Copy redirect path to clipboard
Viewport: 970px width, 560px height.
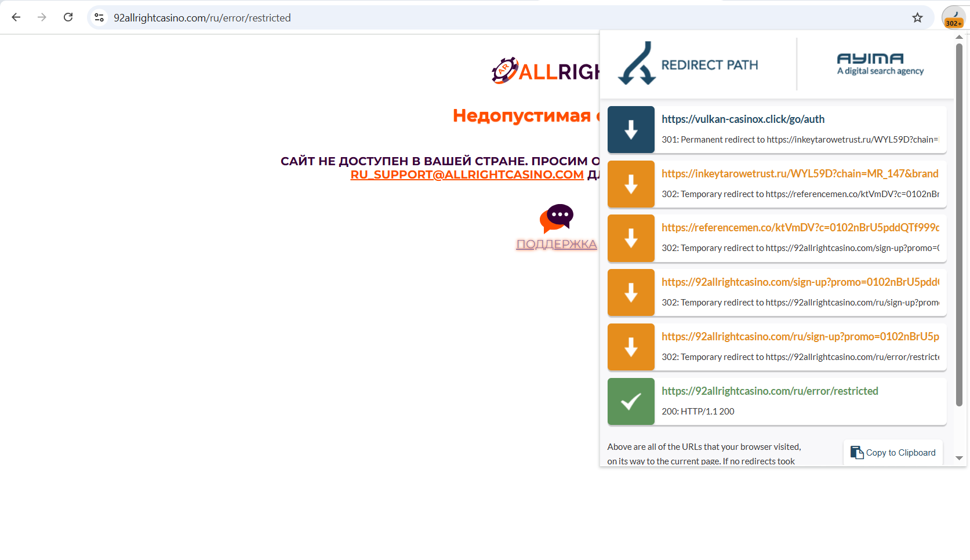893,453
